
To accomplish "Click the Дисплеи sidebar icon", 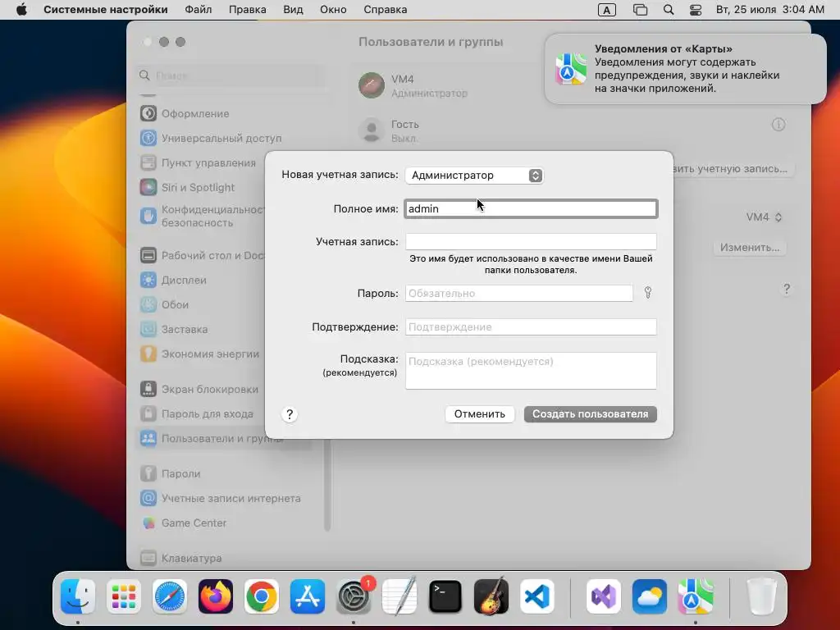I will 148,281.
